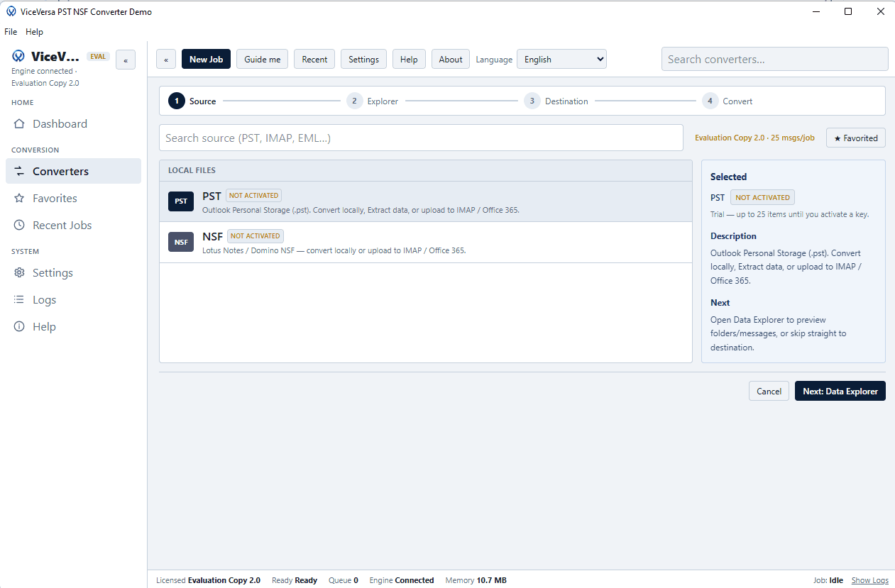895x588 pixels.
Task: Click step 2 Explorer circle
Action: click(x=355, y=101)
